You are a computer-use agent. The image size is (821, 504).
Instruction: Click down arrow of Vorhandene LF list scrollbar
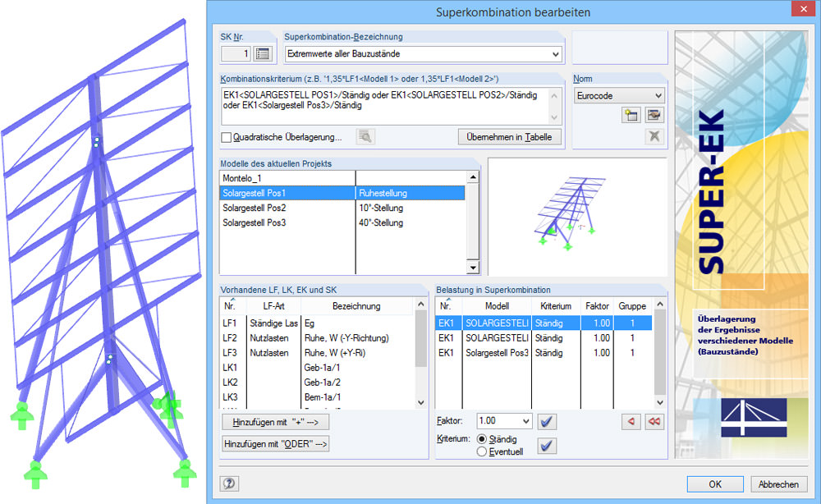point(421,402)
